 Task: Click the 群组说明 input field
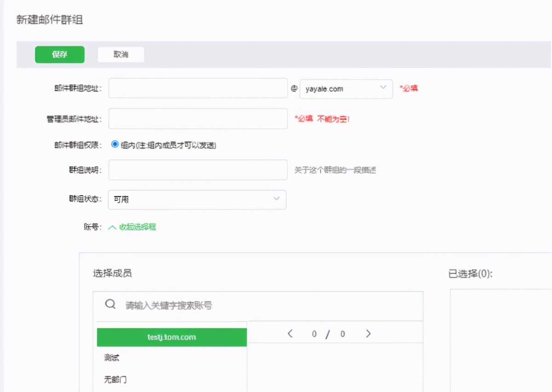pos(198,169)
